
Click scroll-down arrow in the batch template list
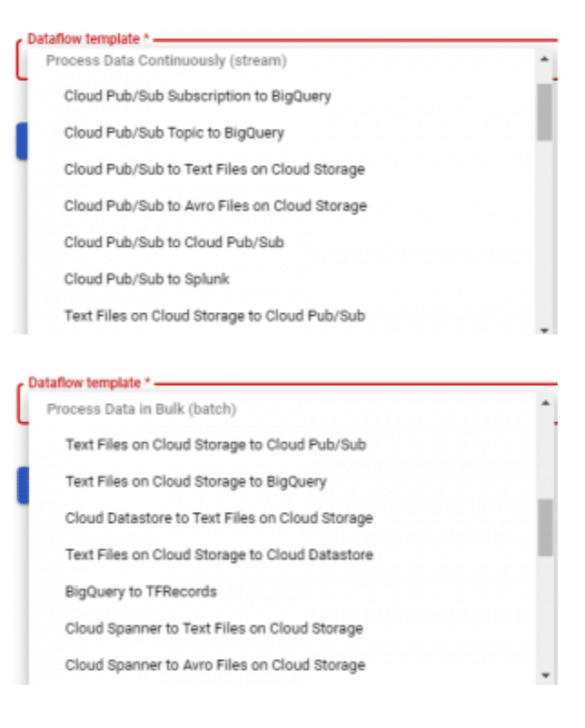545,675
